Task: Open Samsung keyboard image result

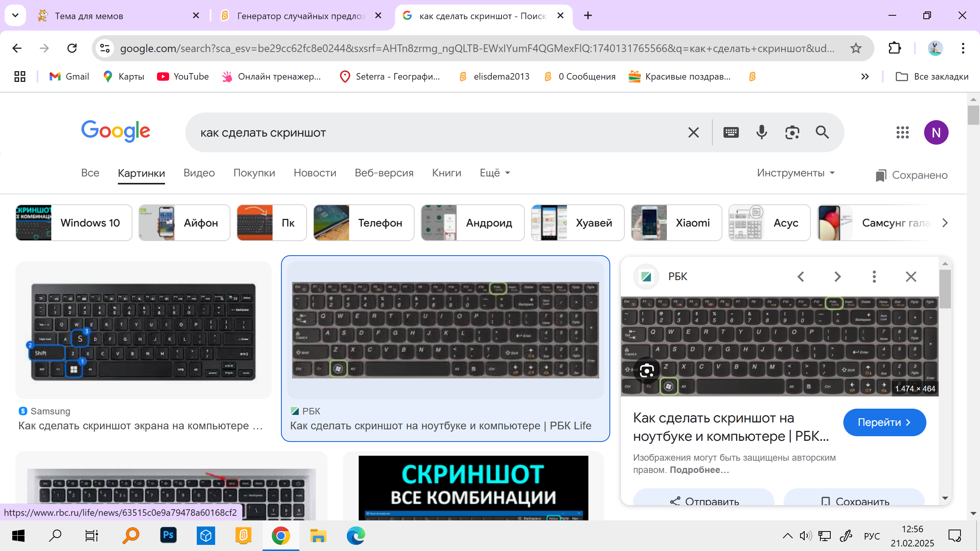Action: (x=144, y=331)
